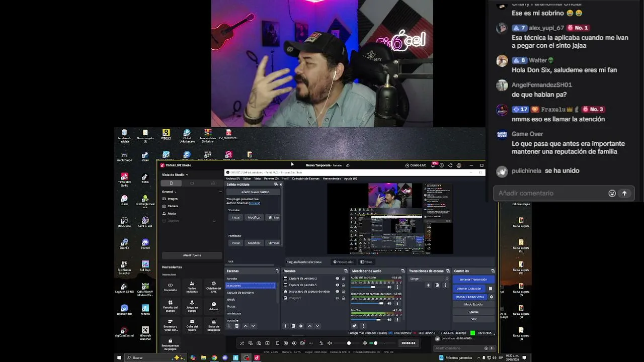Open Archivo menu in OBS
The image size is (644, 362).
click(x=232, y=178)
